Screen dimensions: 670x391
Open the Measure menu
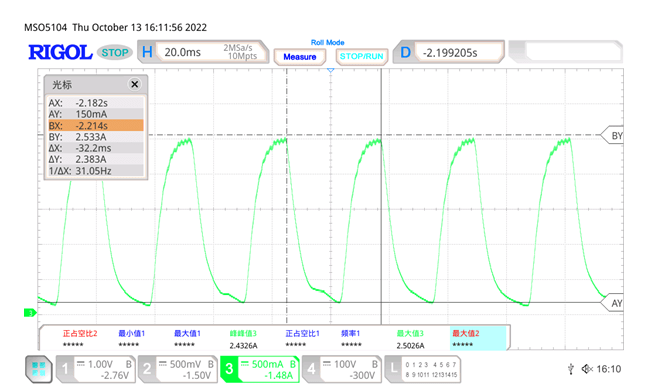click(300, 57)
